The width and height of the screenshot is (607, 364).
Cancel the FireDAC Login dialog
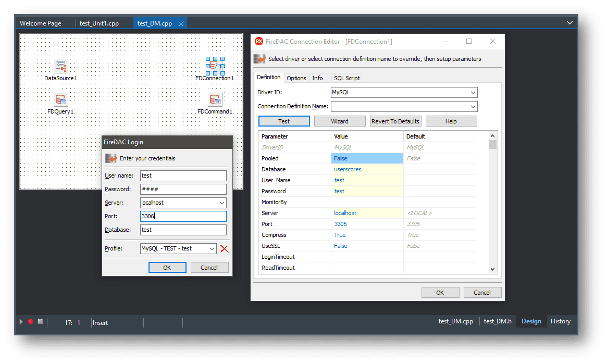(209, 268)
